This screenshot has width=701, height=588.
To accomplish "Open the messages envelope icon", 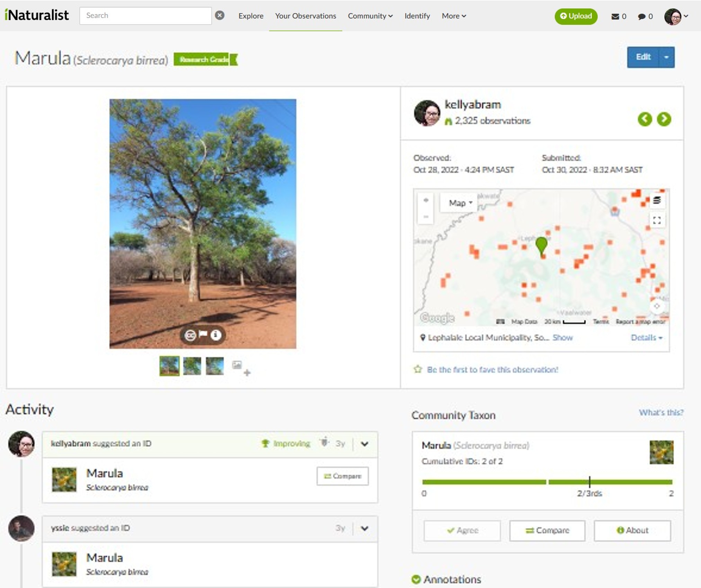I will coord(615,16).
